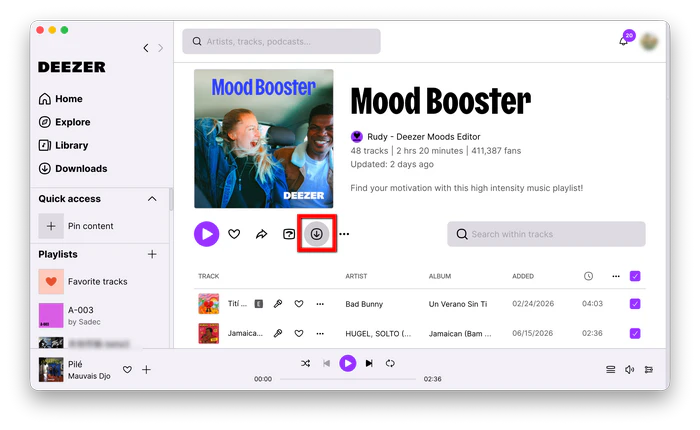
Task: Focus the Search within tracks field
Action: point(546,234)
